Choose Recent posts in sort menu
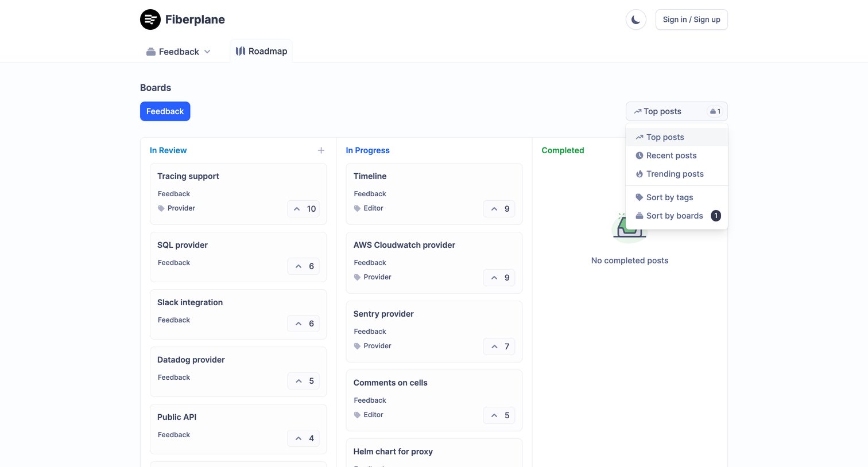Image resolution: width=868 pixels, height=467 pixels. tap(676, 155)
